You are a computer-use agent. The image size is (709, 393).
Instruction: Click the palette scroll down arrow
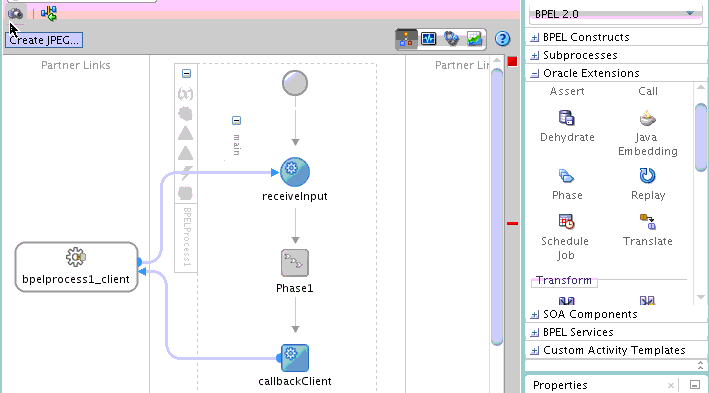point(701,297)
